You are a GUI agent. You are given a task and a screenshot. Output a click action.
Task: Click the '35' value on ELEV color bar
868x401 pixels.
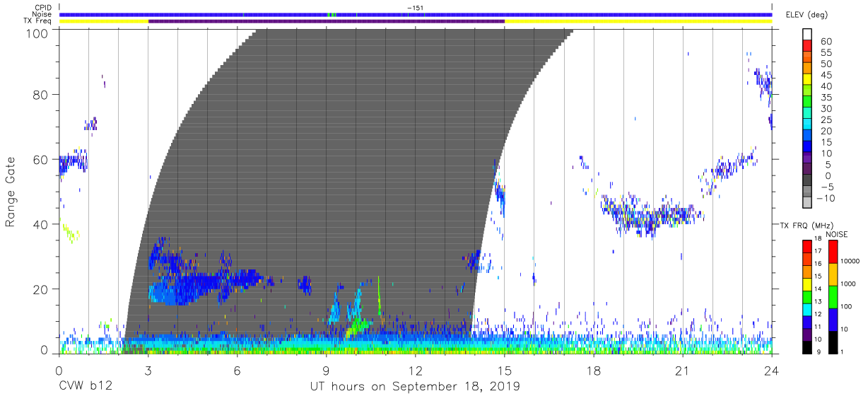point(826,98)
